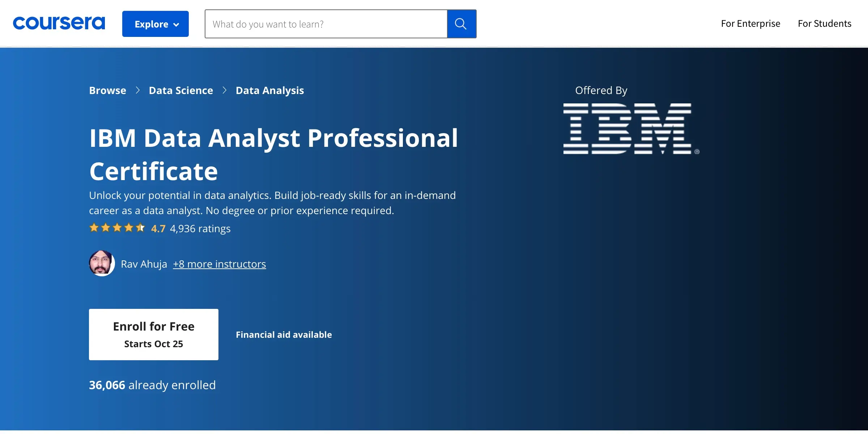The height and width of the screenshot is (434, 868).
Task: Open the Explore dropdown menu
Action: pyautogui.click(x=156, y=24)
